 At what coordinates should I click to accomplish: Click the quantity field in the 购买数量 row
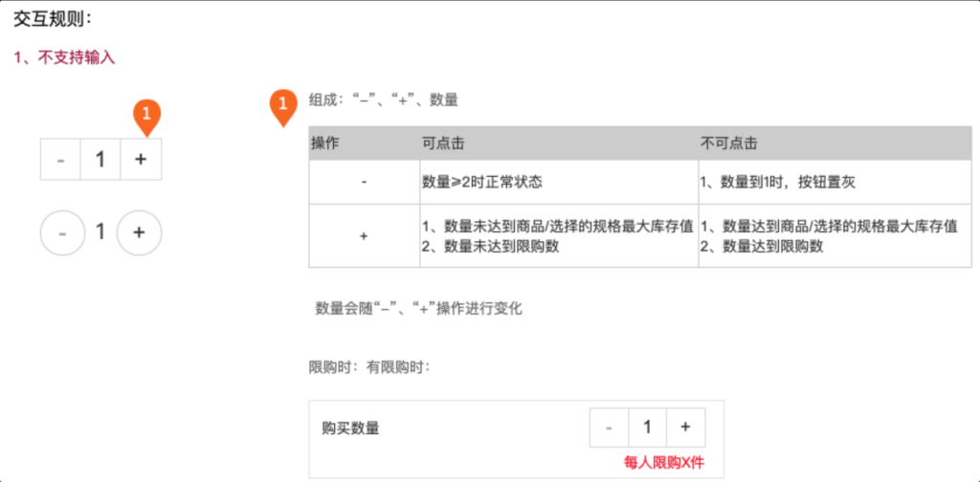[647, 427]
